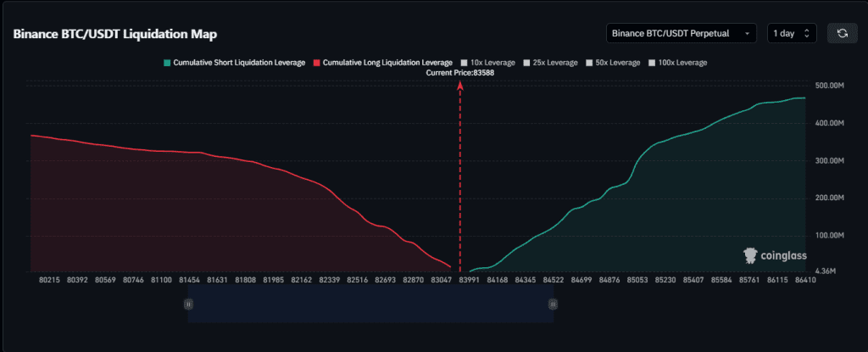
Task: Click the 84699 x-axis price label
Action: coord(581,280)
